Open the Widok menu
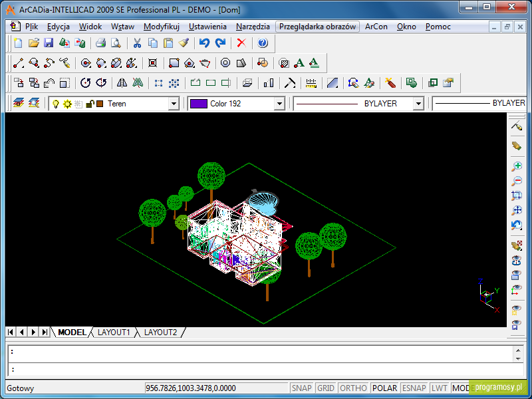Screen dimensions: 532x399 coord(90,27)
